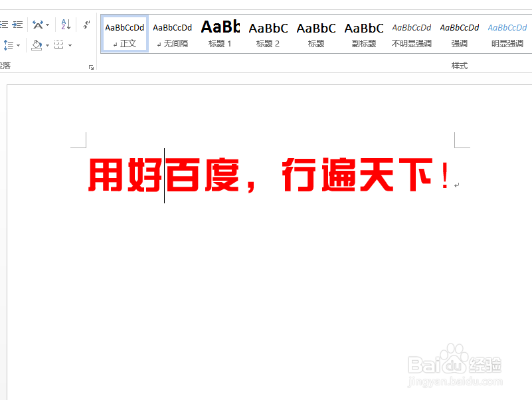Apply the 副标题 style
This screenshot has width=532, height=400.
click(x=364, y=34)
